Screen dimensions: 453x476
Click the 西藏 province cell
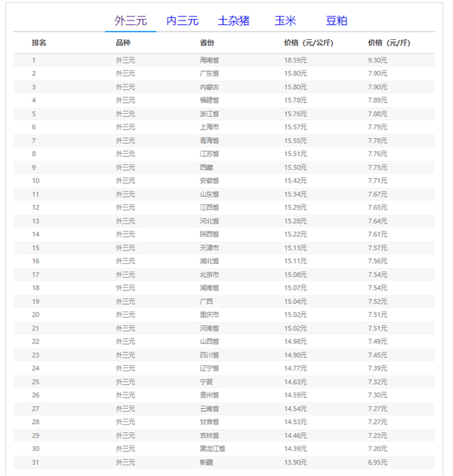point(206,167)
